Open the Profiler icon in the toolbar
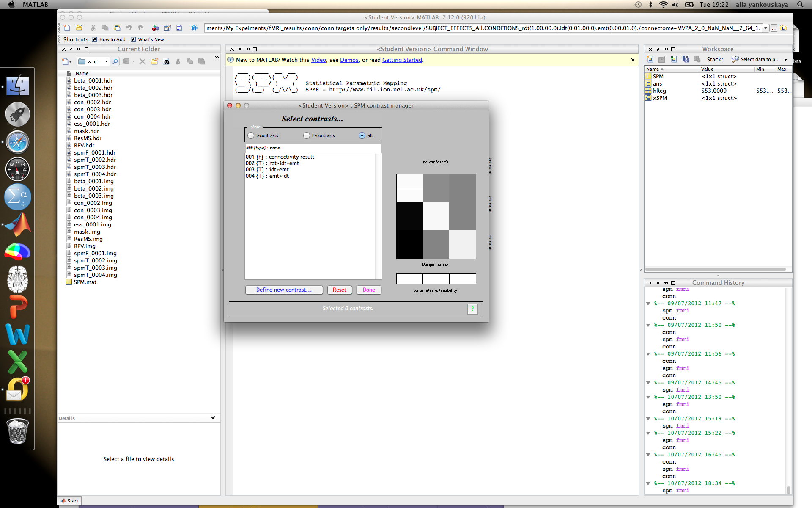This screenshot has width=812, height=508. [179, 28]
